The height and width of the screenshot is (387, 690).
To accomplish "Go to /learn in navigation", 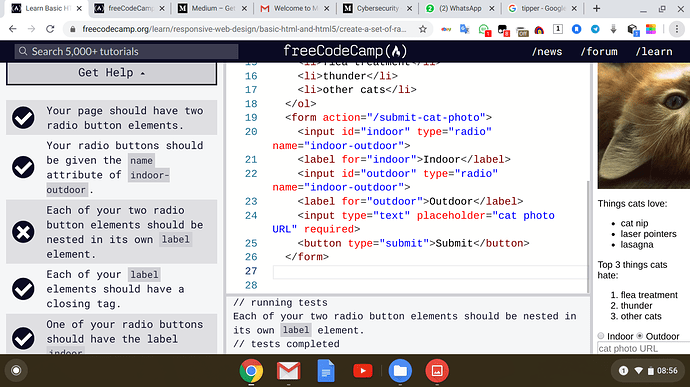I will click(654, 52).
